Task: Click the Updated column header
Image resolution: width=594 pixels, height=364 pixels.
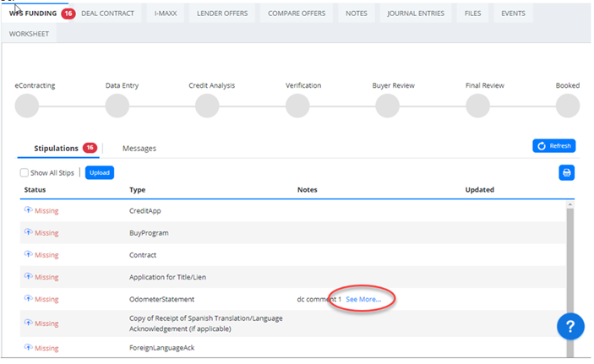Action: tap(480, 190)
